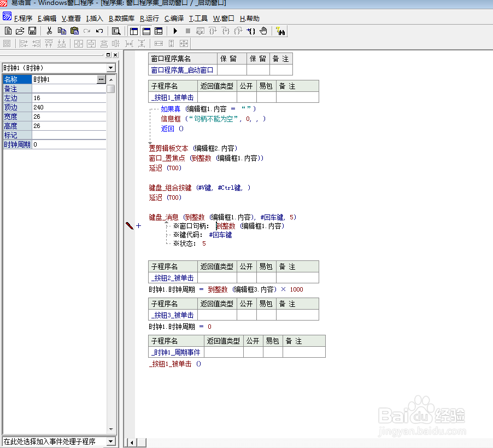Click the ellipsis button beside 名称 value

[101, 79]
